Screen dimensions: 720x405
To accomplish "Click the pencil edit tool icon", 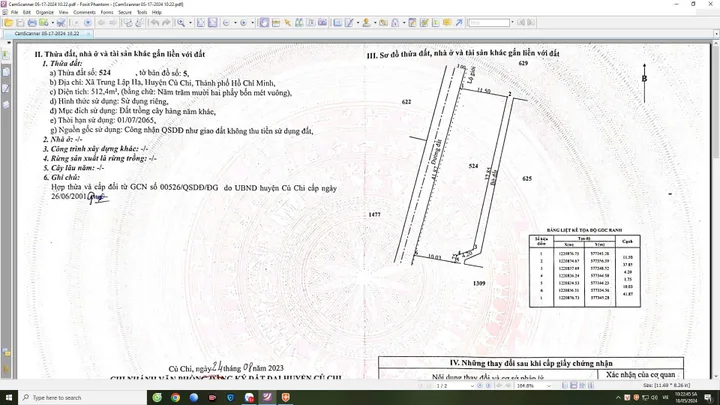I will tap(349, 22).
